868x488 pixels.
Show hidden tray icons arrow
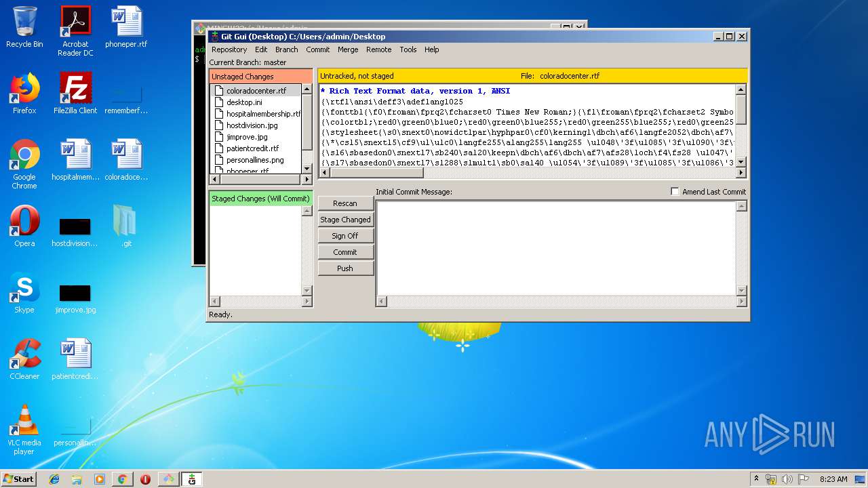coord(756,479)
